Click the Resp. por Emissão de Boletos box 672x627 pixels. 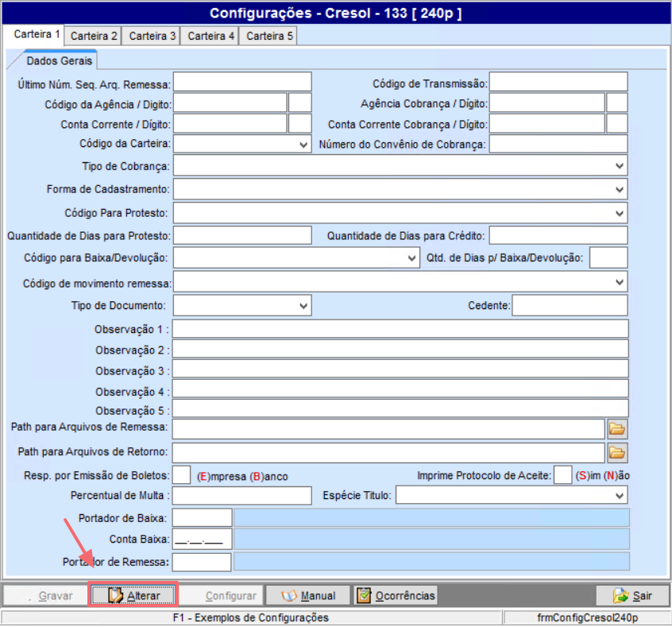[x=181, y=475]
